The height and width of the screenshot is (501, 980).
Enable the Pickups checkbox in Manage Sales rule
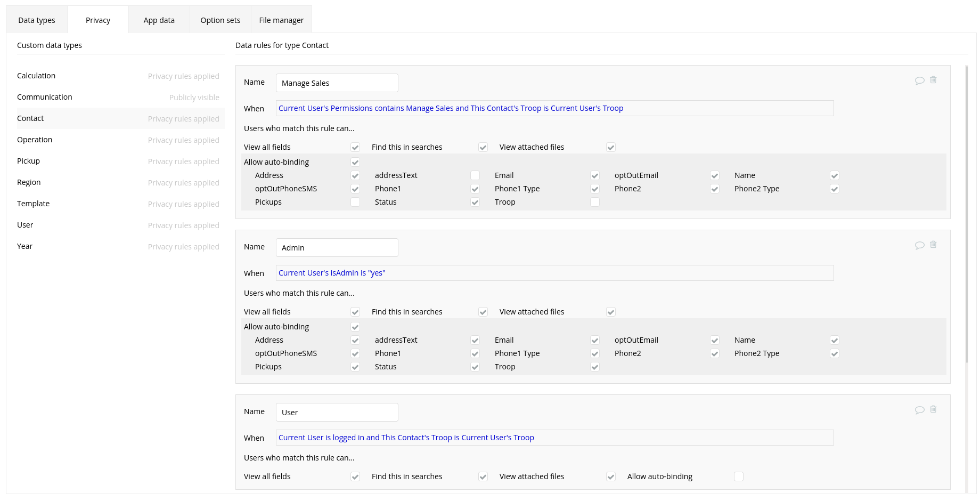coord(355,202)
